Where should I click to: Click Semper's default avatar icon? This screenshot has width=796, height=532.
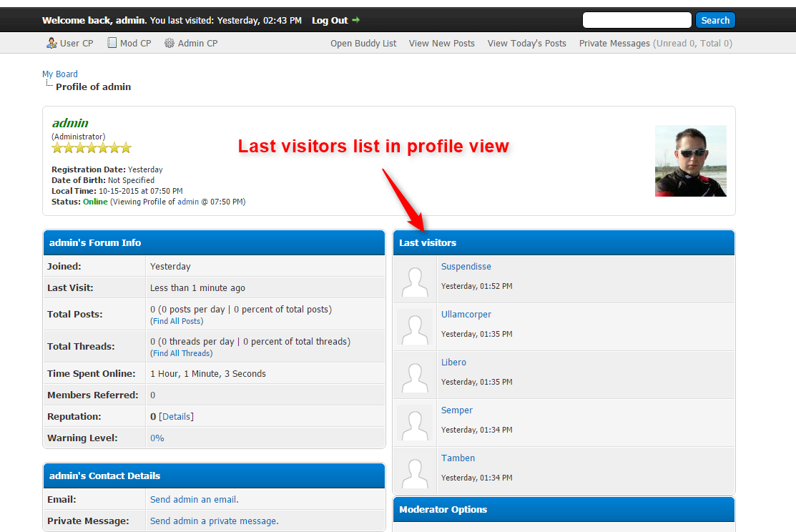(x=415, y=423)
